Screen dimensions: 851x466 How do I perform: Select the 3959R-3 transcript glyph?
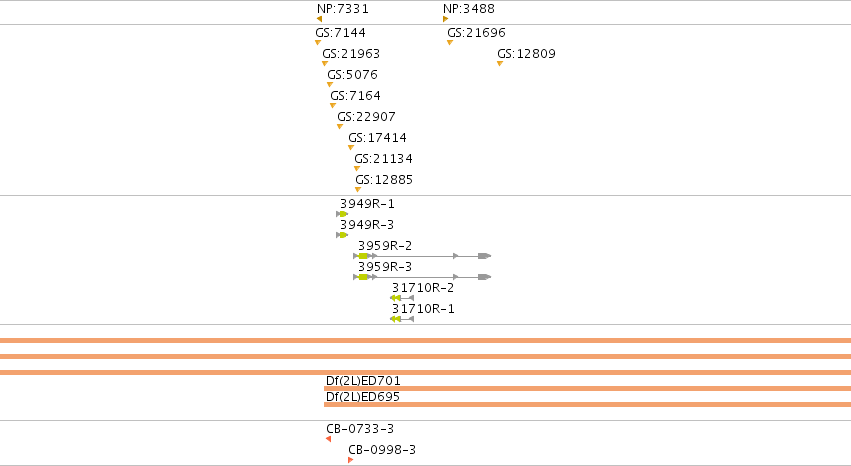[x=422, y=277]
